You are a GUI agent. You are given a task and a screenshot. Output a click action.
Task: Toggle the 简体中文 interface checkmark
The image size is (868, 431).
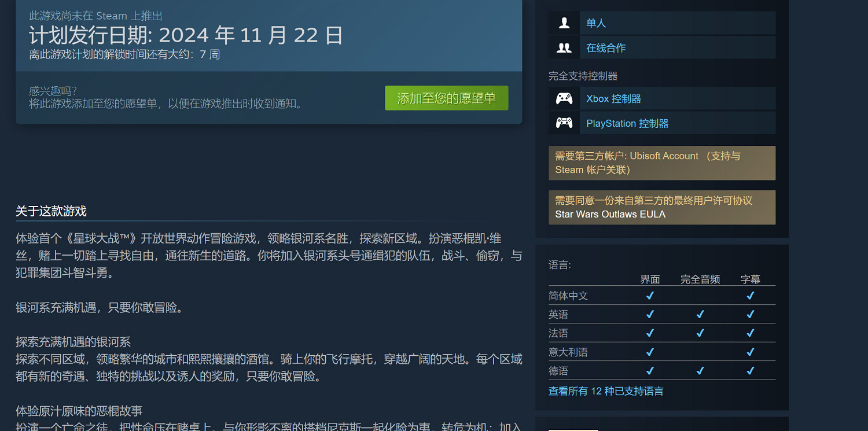click(x=650, y=295)
